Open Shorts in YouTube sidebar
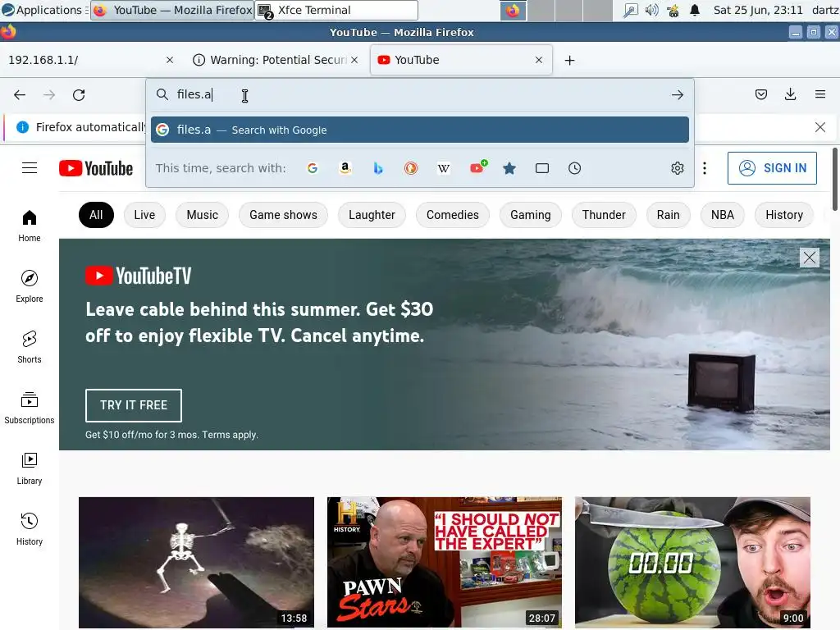 [30, 347]
